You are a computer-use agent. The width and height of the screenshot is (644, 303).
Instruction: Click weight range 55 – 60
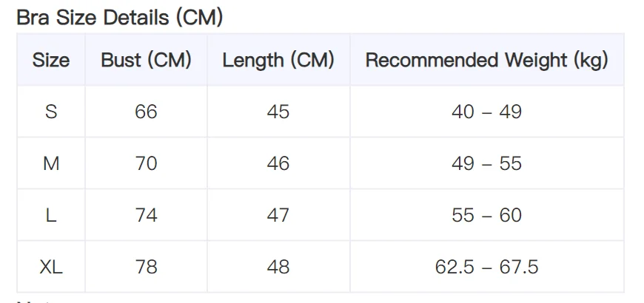[486, 215]
